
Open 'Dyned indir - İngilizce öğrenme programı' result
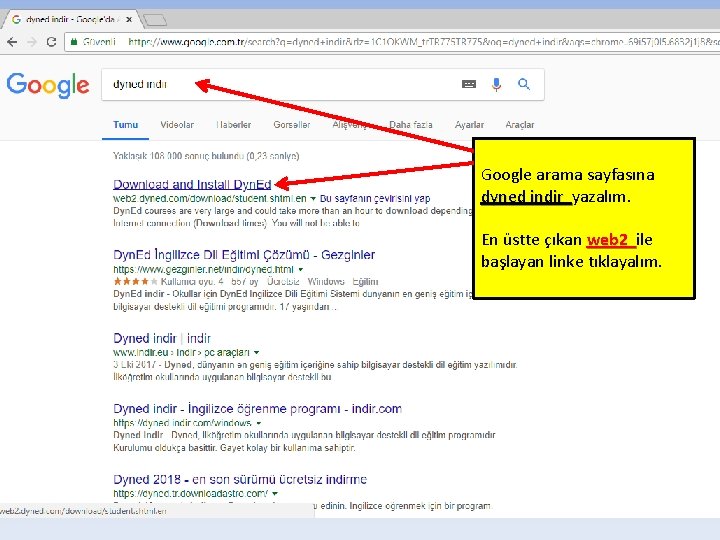[257, 409]
